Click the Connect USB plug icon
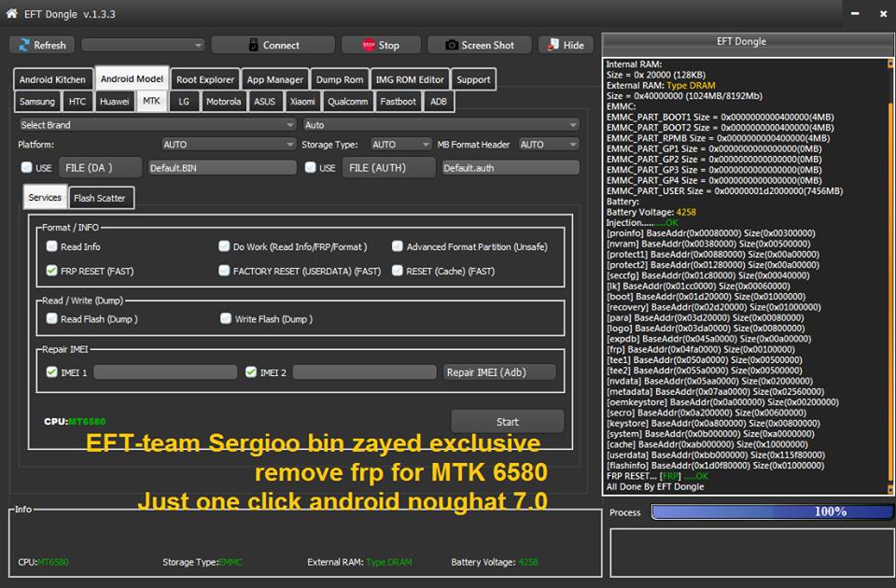The width and height of the screenshot is (896, 588). (254, 45)
